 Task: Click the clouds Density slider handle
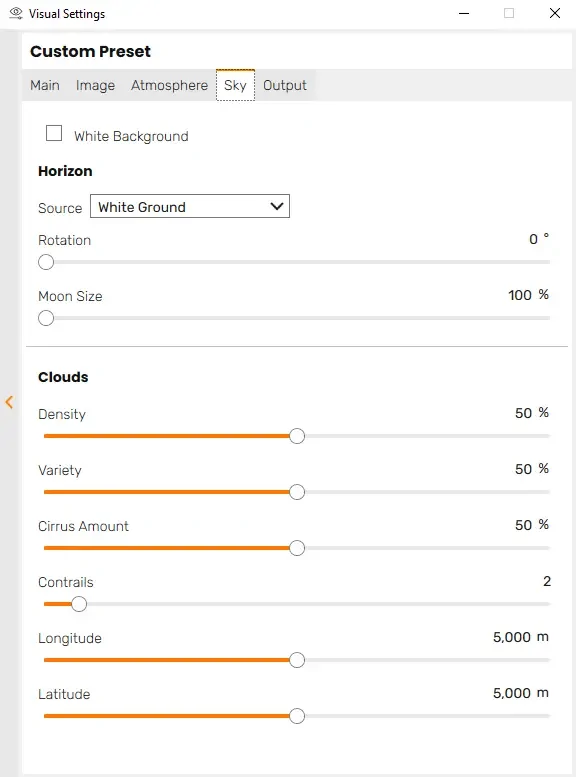click(297, 436)
